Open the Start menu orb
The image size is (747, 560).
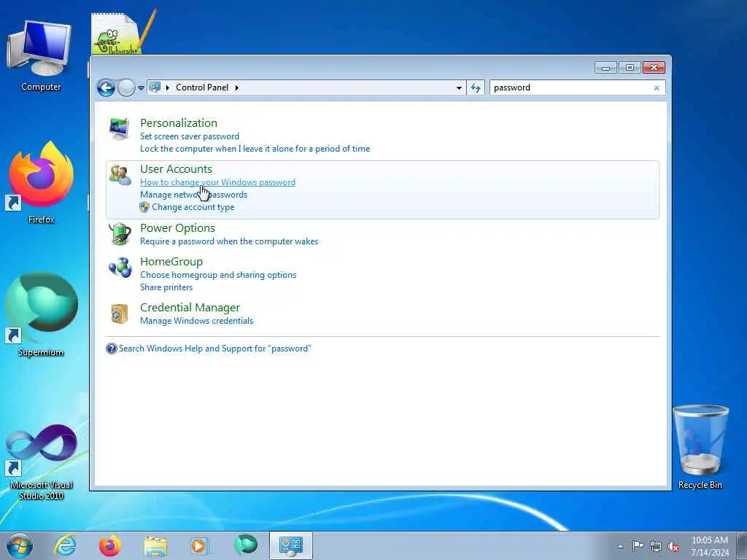click(x=20, y=545)
